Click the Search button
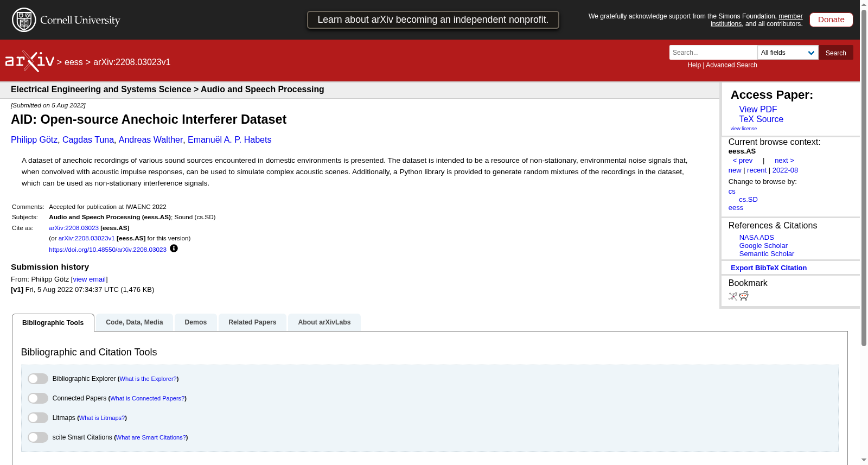Screen dimensions: 868x465 836,53
